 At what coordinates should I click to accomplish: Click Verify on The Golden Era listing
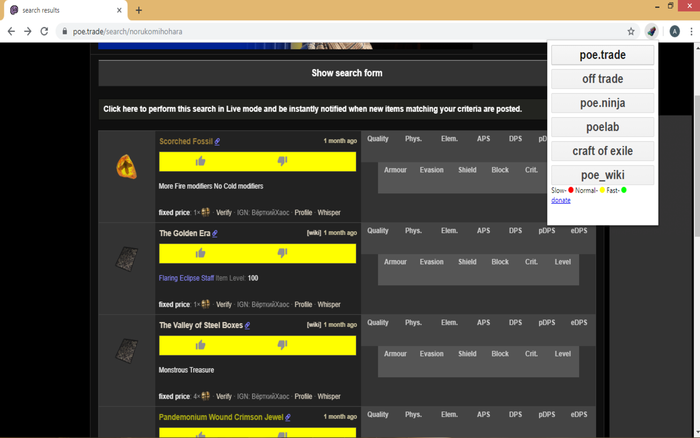click(x=224, y=305)
